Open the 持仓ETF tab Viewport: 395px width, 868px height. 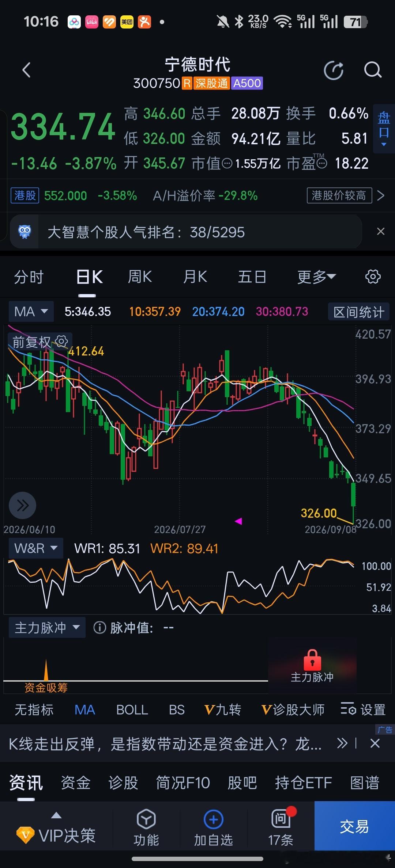click(304, 783)
